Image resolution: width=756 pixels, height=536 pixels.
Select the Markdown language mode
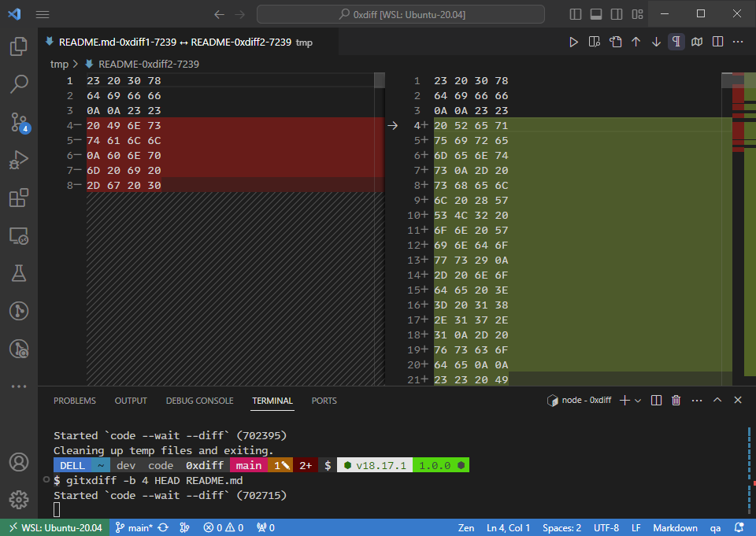[675, 528]
